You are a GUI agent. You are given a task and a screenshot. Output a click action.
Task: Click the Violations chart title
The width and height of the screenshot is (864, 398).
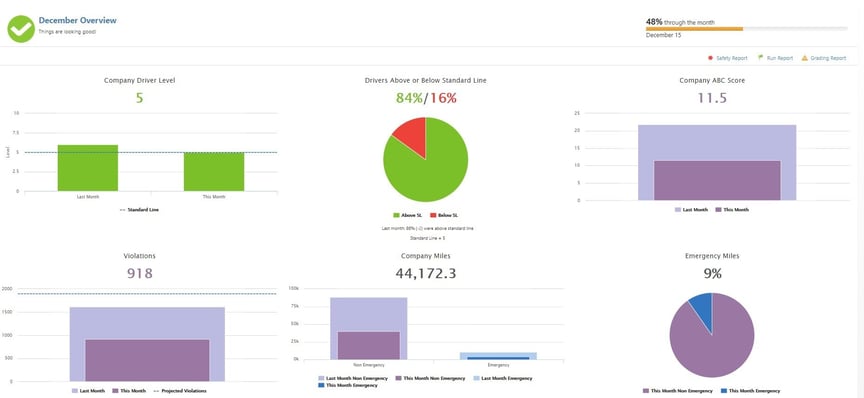(139, 256)
